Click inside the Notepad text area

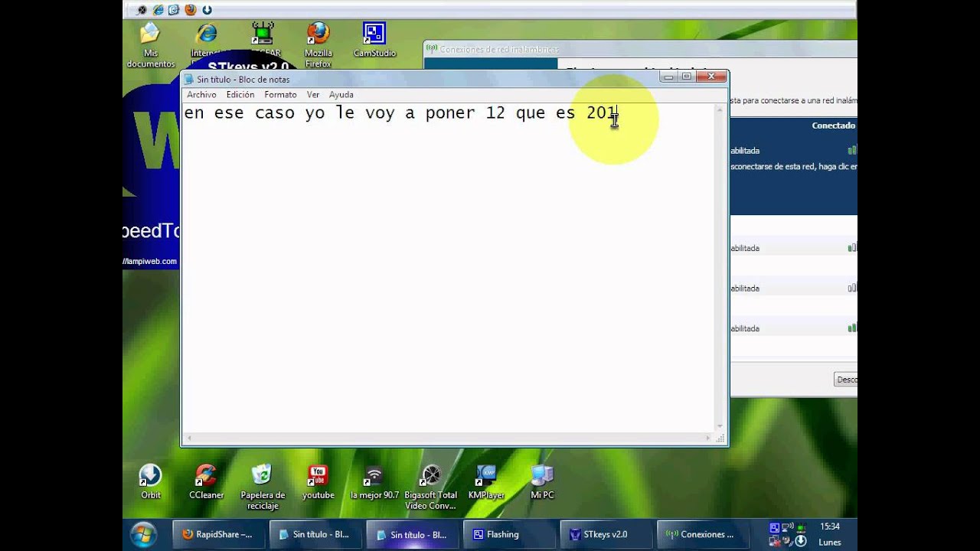448,268
